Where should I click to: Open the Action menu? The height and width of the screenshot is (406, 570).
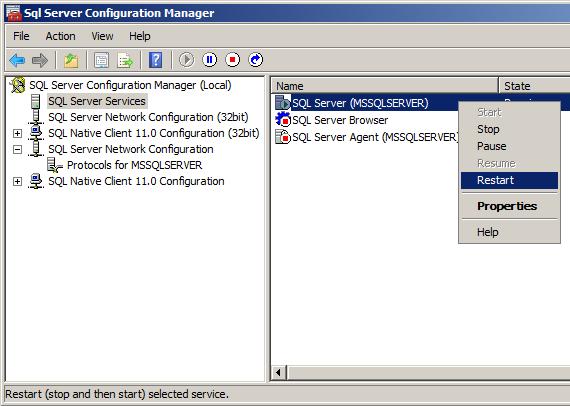tap(60, 36)
